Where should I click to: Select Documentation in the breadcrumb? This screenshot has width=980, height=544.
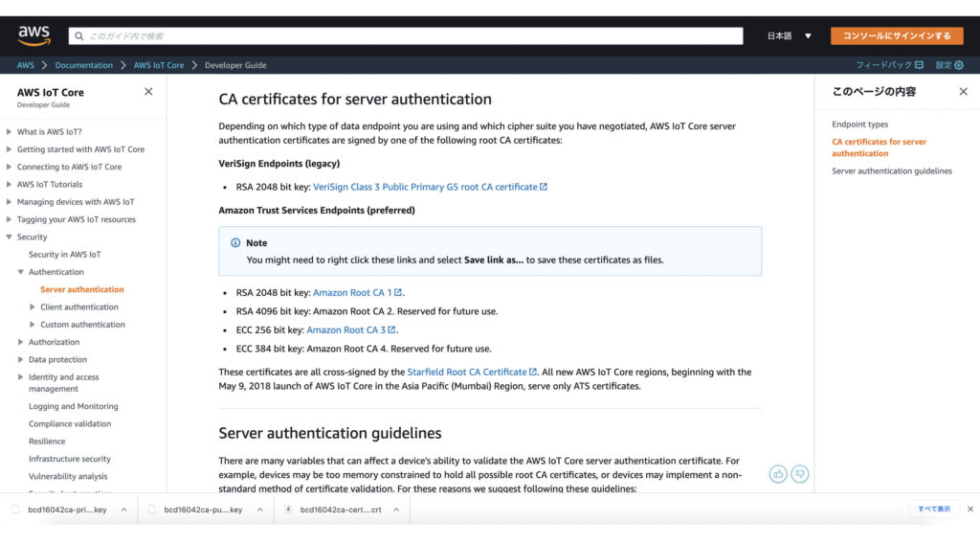[x=83, y=65]
